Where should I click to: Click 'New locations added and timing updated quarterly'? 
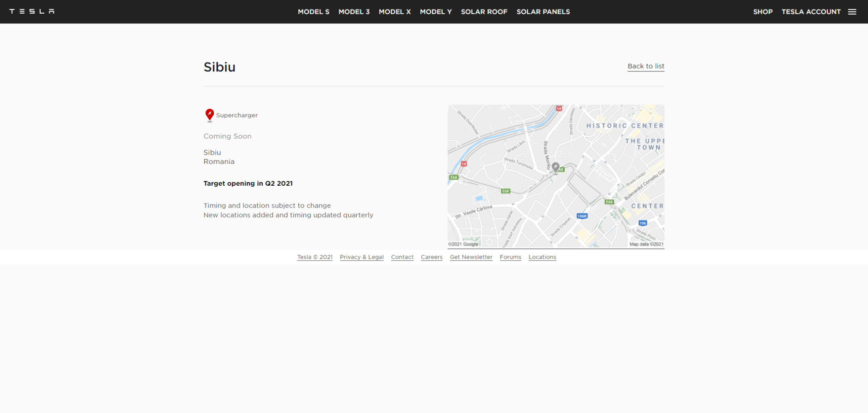click(x=288, y=215)
